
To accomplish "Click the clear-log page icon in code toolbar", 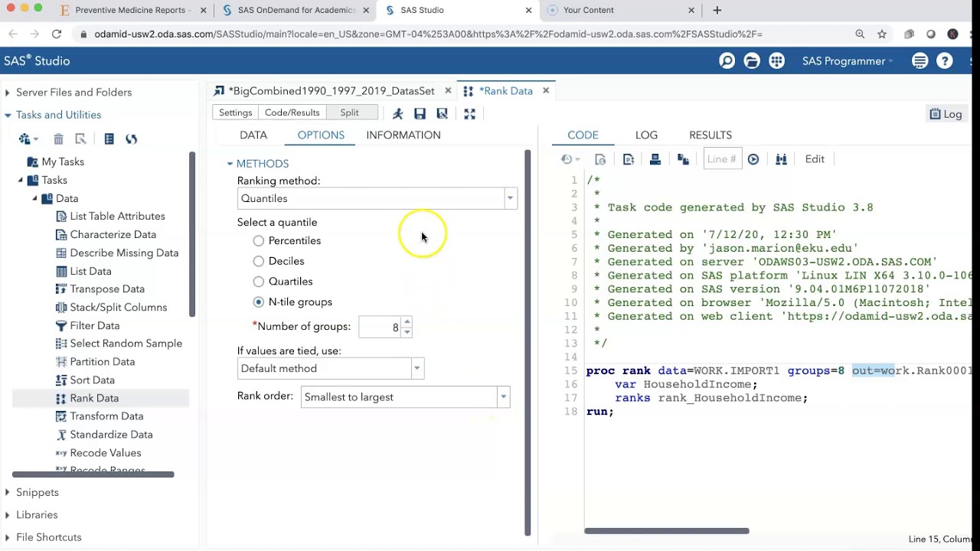I will (600, 159).
